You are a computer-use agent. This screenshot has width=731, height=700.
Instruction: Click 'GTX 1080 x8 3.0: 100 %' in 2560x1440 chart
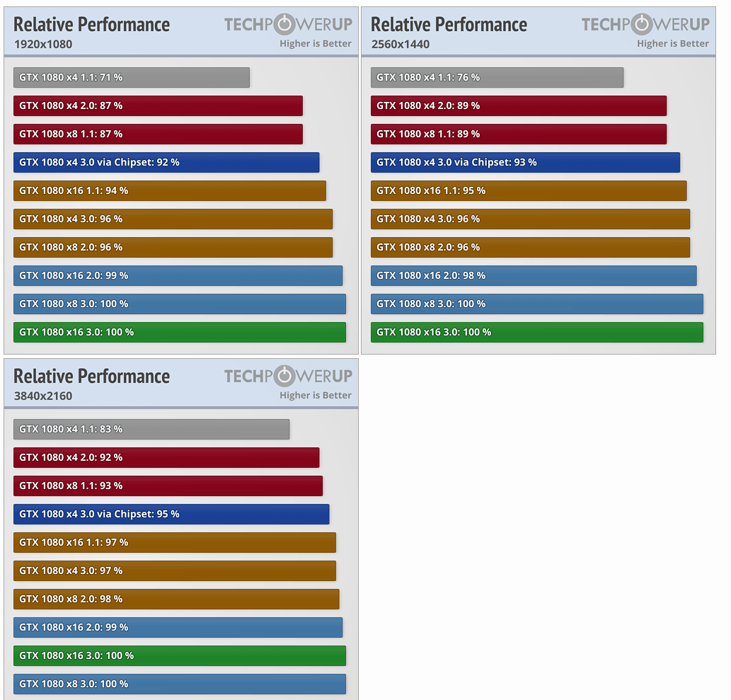click(x=537, y=304)
